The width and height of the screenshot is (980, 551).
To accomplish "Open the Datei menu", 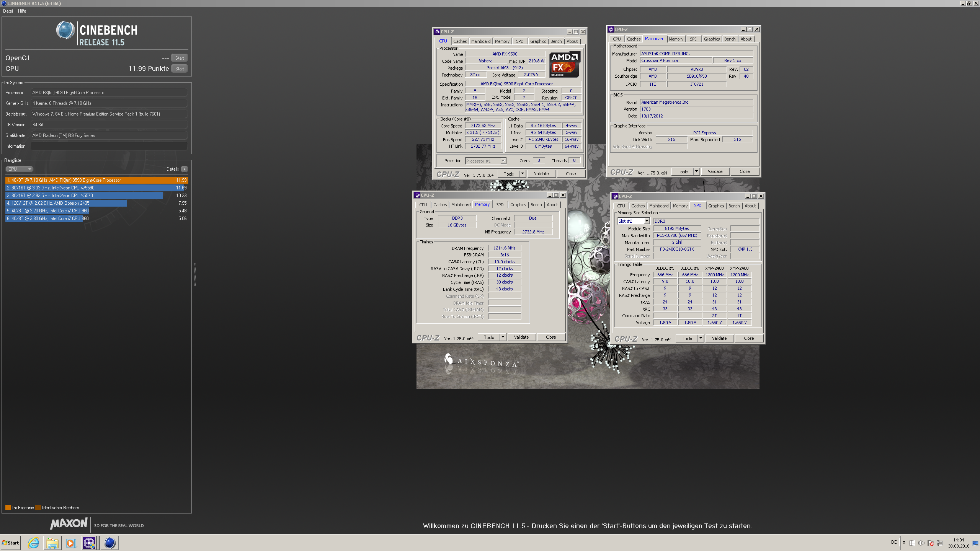I will [x=8, y=11].
